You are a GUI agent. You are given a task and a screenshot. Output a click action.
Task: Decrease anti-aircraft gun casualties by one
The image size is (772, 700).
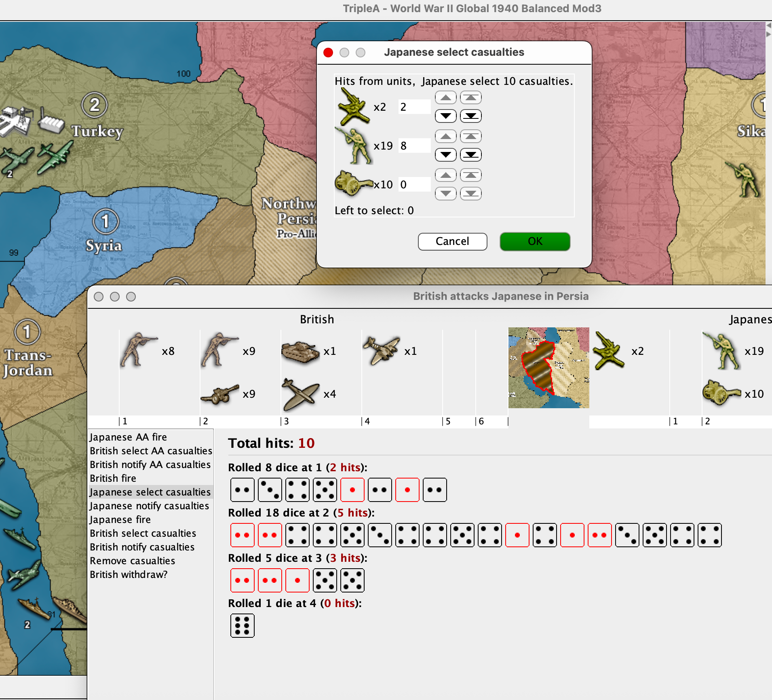pyautogui.click(x=446, y=116)
